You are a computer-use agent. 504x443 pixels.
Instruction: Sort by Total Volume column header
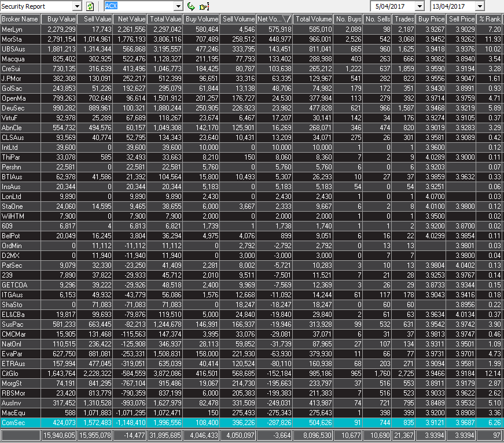[x=312, y=19]
